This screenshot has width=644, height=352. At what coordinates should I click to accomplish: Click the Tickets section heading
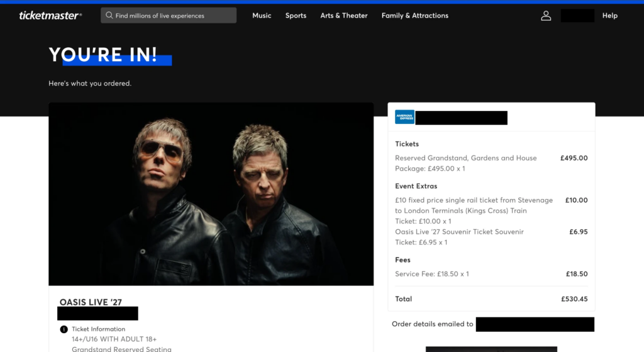pyautogui.click(x=407, y=144)
